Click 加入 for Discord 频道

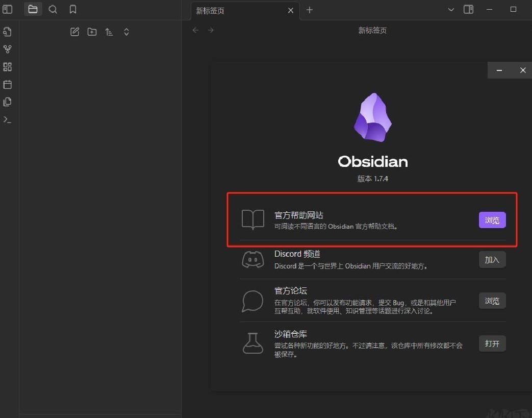point(492,260)
